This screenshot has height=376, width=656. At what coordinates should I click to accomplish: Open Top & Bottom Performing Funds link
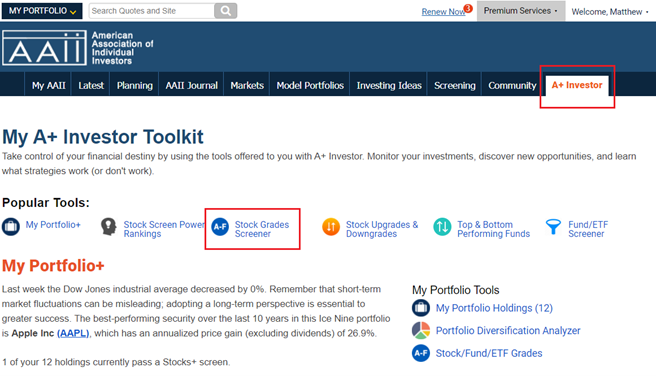click(494, 229)
